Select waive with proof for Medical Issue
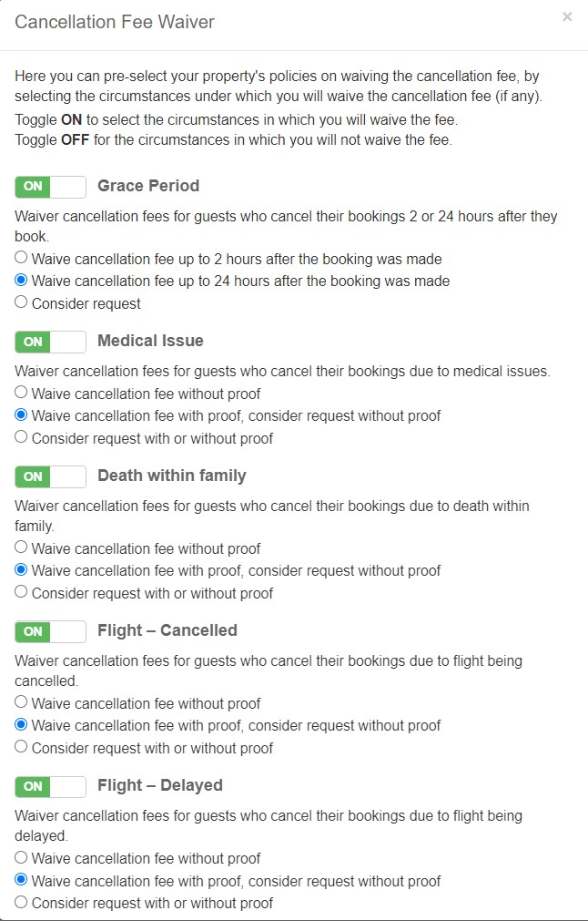Screen dimensions: 588x921 coord(19,415)
